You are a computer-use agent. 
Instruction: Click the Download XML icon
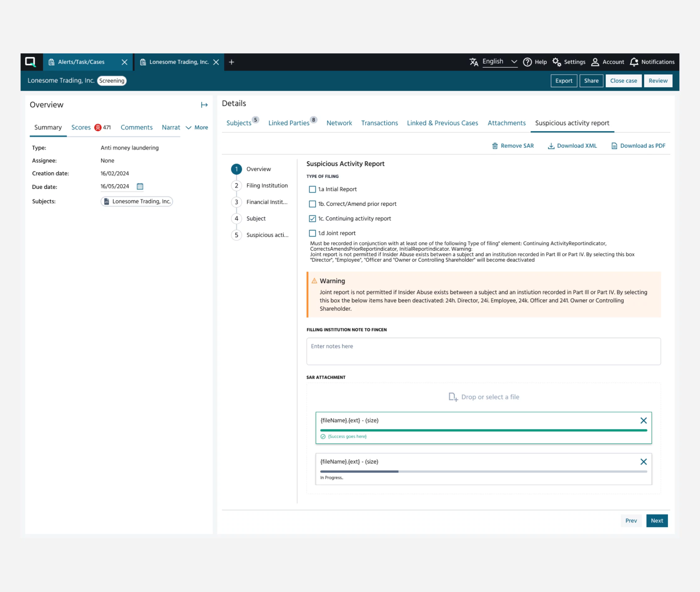coord(551,146)
